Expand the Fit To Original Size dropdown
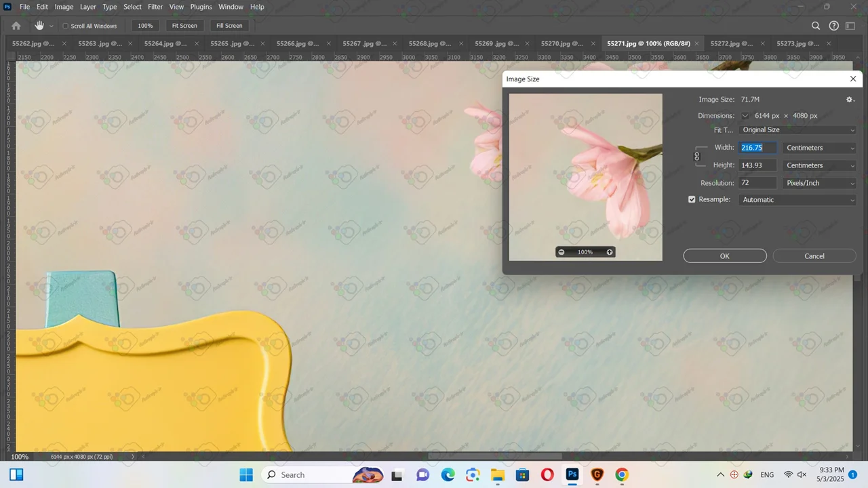Screen dimensions: 868x488 [x=798, y=130]
